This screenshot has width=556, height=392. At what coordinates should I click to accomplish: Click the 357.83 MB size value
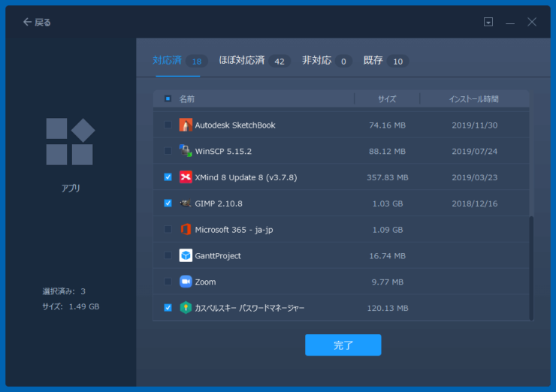387,177
